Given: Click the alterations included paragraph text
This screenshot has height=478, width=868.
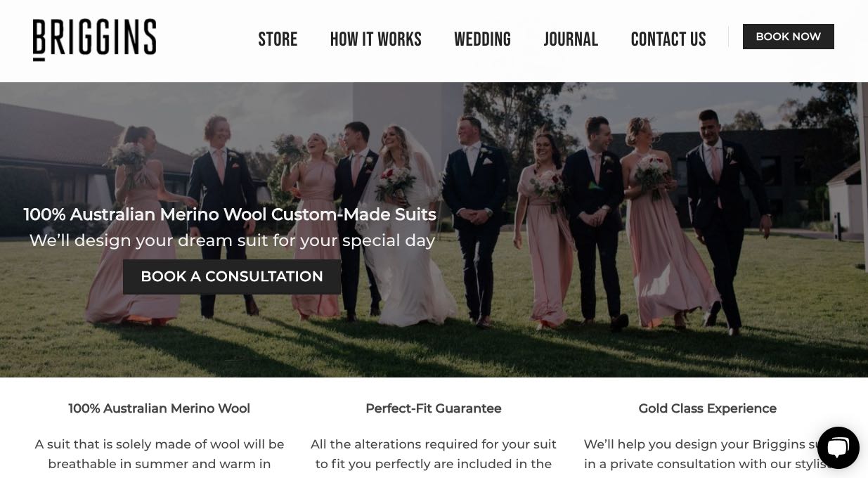Looking at the screenshot, I should 434,454.
